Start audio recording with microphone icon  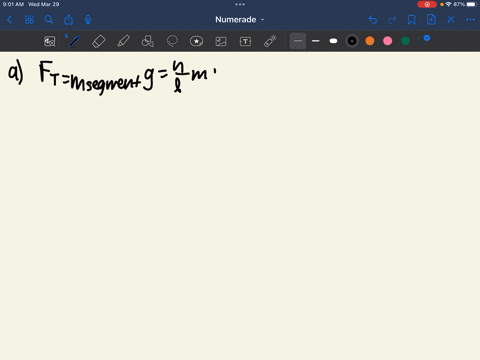tap(88, 20)
